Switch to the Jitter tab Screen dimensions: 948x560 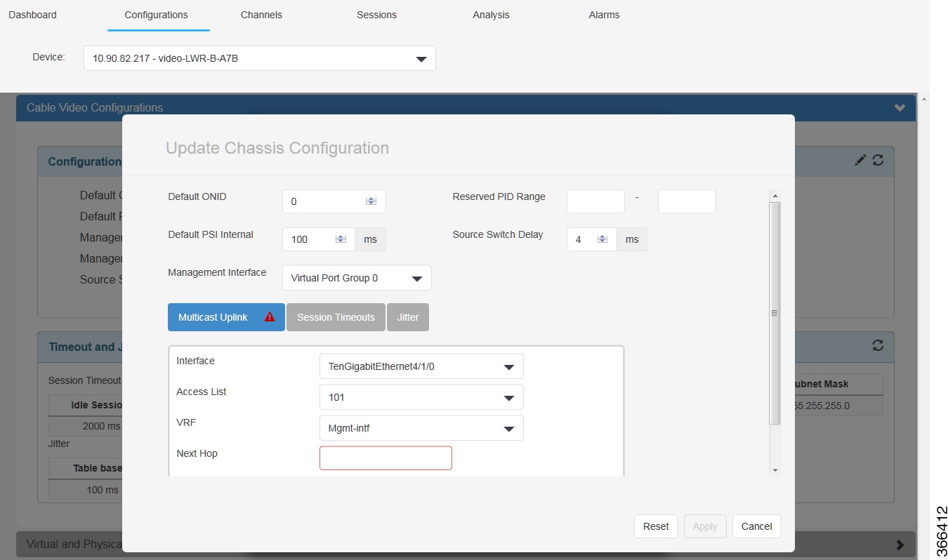(x=408, y=317)
